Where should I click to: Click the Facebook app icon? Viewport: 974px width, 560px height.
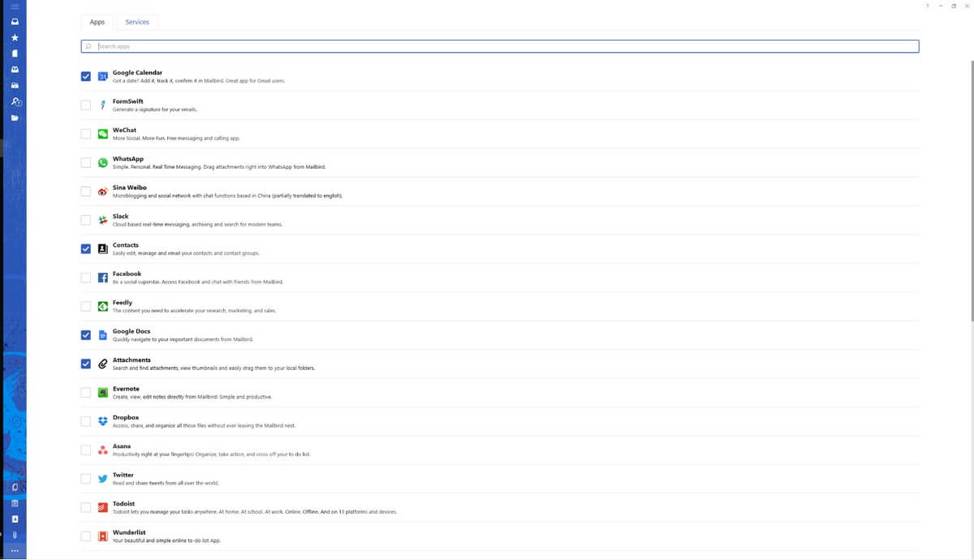(103, 278)
